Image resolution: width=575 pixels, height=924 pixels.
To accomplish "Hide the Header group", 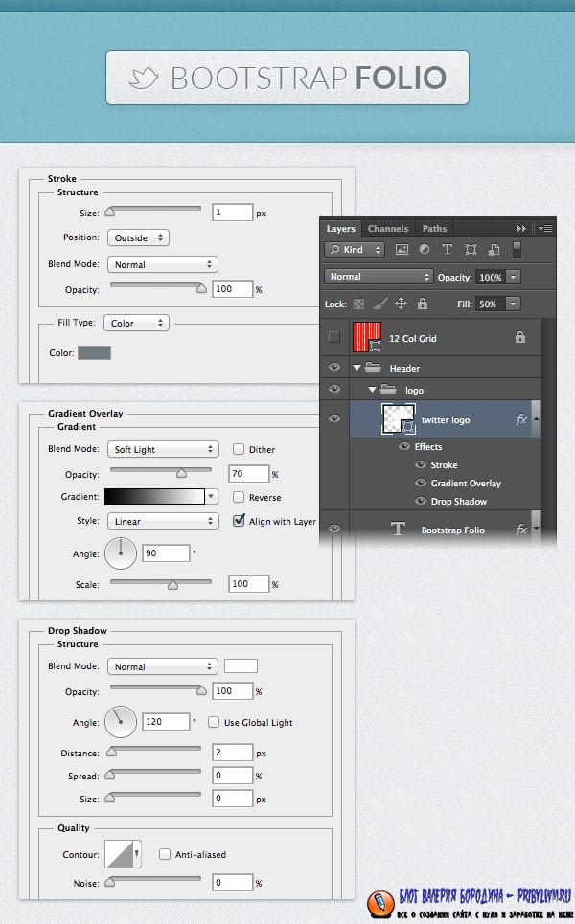I will [334, 367].
